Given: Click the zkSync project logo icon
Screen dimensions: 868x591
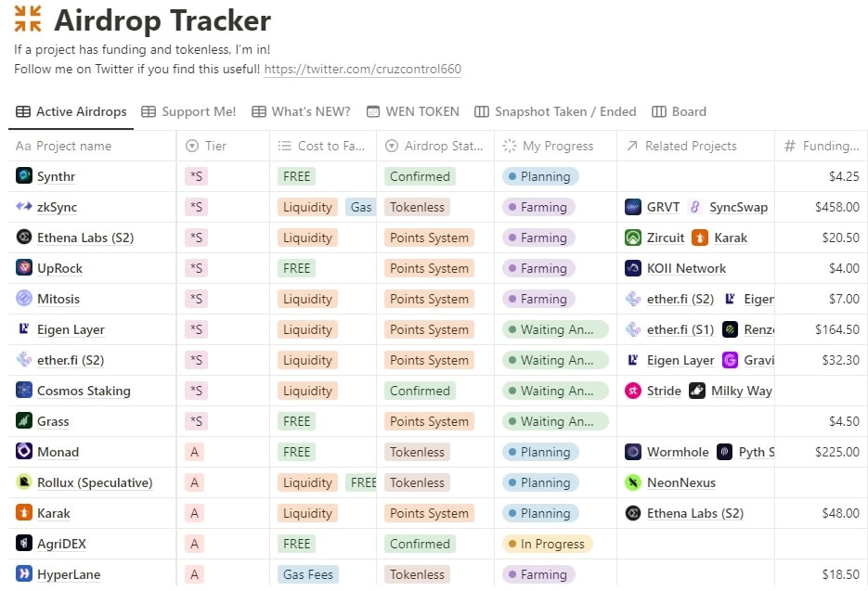Looking at the screenshot, I should pyautogui.click(x=24, y=206).
